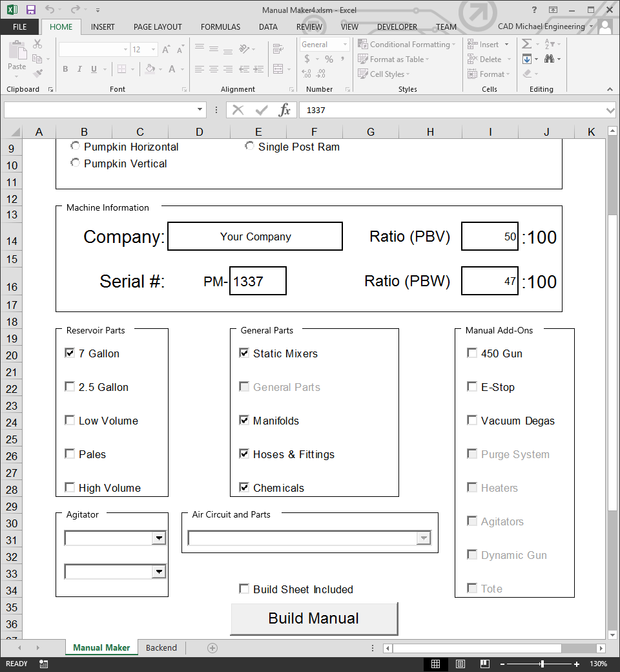The height and width of the screenshot is (672, 620).
Task: Click the Italic formatting icon
Action: (79, 69)
